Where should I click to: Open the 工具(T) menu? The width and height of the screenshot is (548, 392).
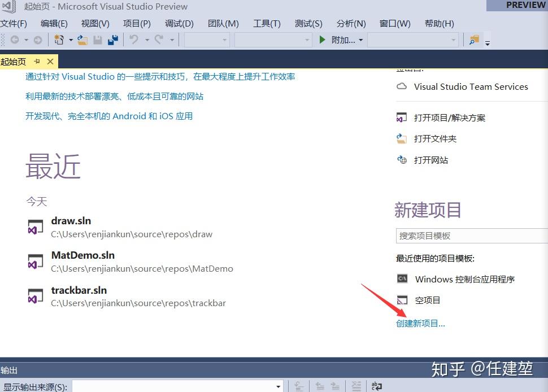pyautogui.click(x=267, y=23)
